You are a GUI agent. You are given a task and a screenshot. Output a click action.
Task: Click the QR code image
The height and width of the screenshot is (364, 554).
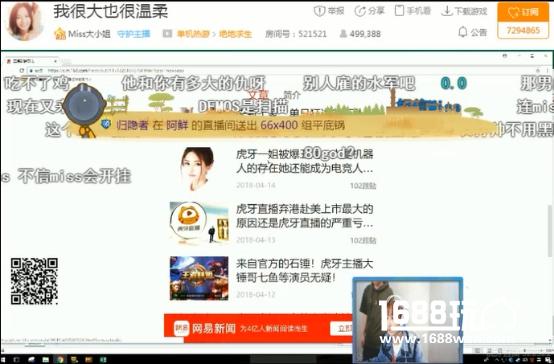tap(34, 281)
